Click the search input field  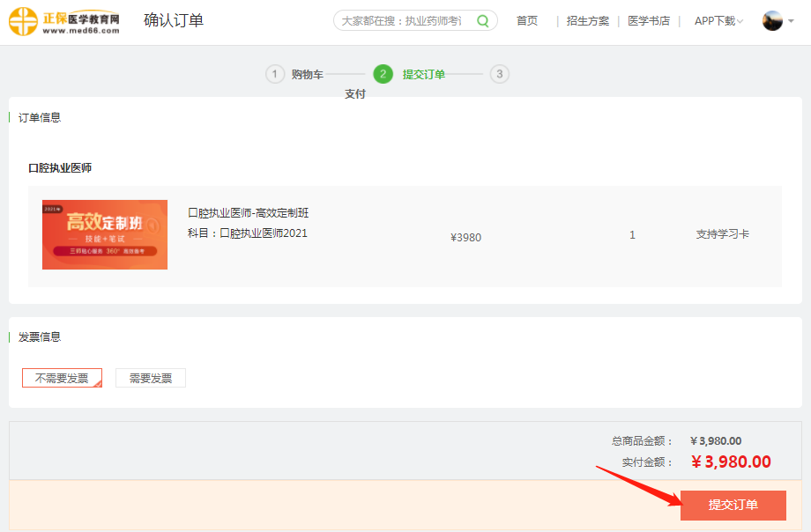pos(401,21)
